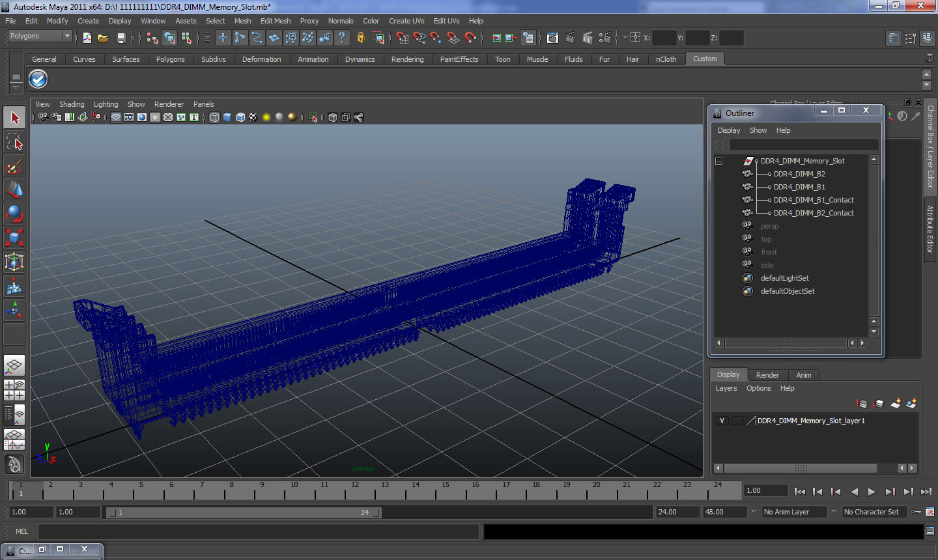The width and height of the screenshot is (938, 560).
Task: Create layer from selected objects icon
Action: click(x=911, y=404)
